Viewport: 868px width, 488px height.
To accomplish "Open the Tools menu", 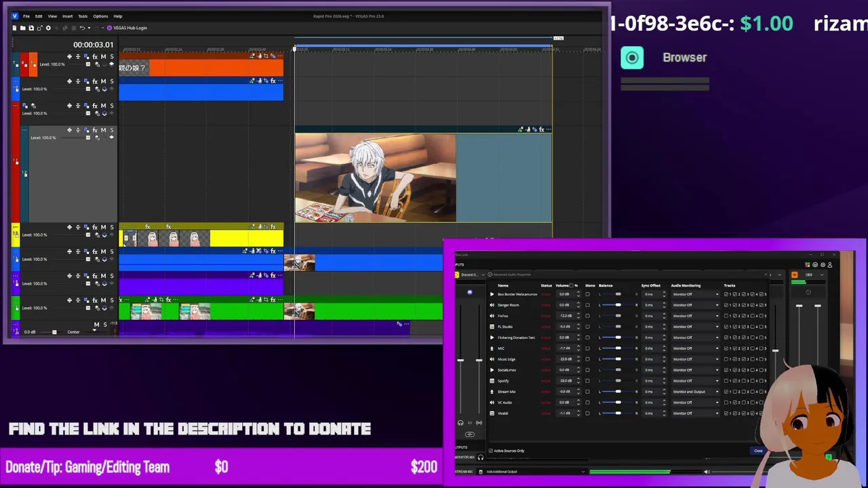I will pos(83,16).
